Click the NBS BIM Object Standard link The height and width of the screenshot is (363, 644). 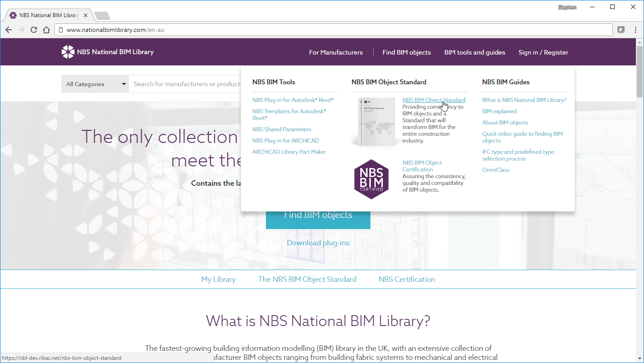pos(434,100)
